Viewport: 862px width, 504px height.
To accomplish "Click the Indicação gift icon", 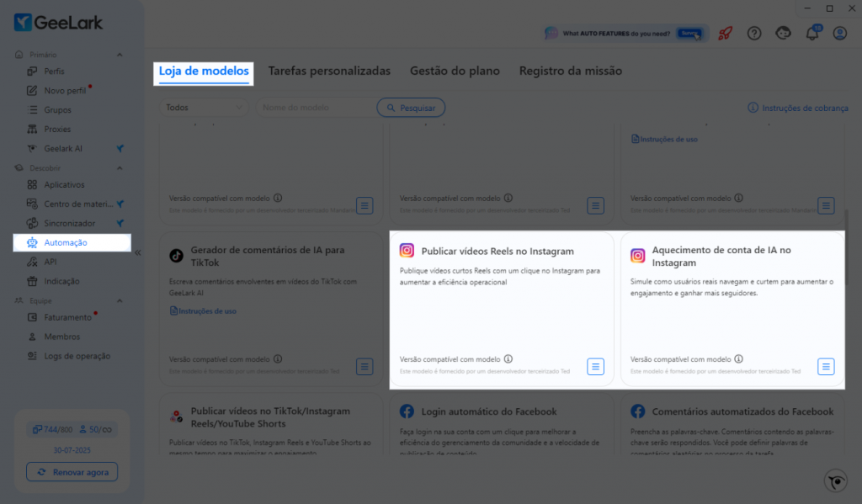I will tap(33, 281).
